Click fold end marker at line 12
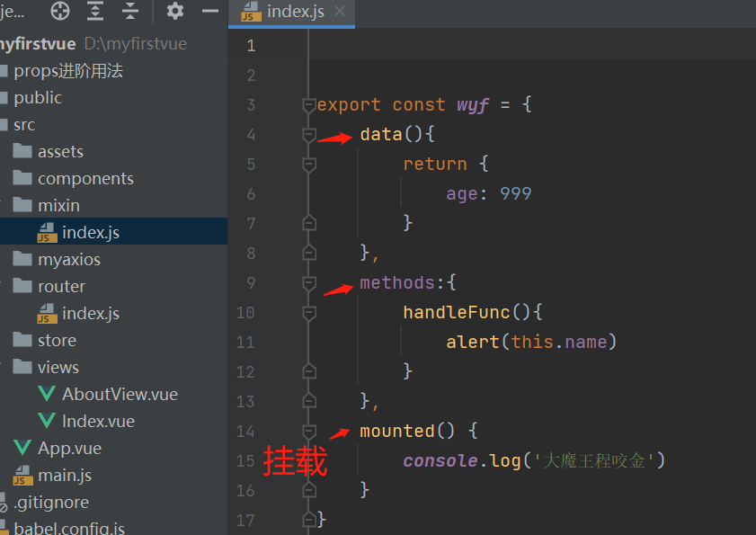Screen dimensions: 756x535 coord(309,371)
